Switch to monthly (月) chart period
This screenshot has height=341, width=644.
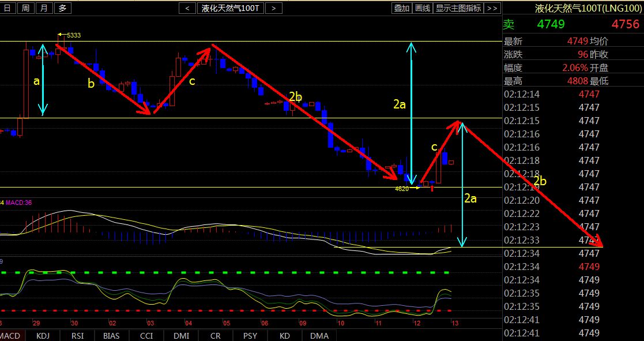click(x=44, y=8)
